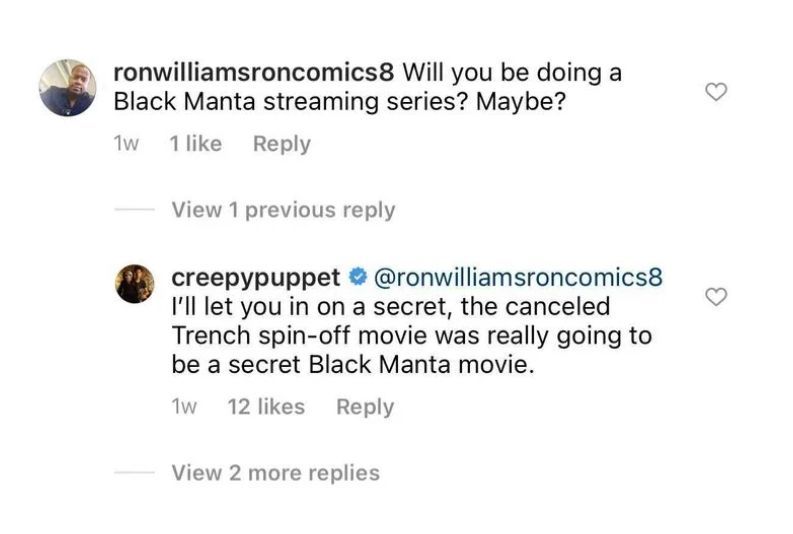Open ronwilliamsroncomics8's profile picture

pyautogui.click(x=68, y=88)
